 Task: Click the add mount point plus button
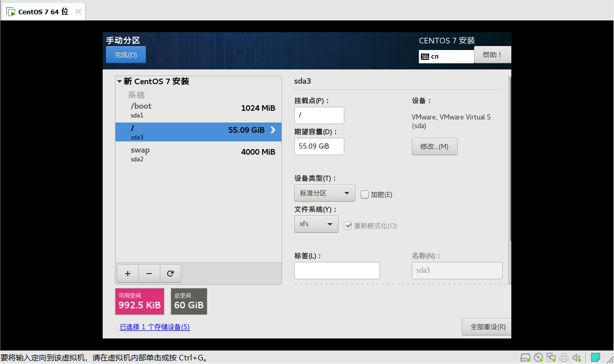coord(128,274)
